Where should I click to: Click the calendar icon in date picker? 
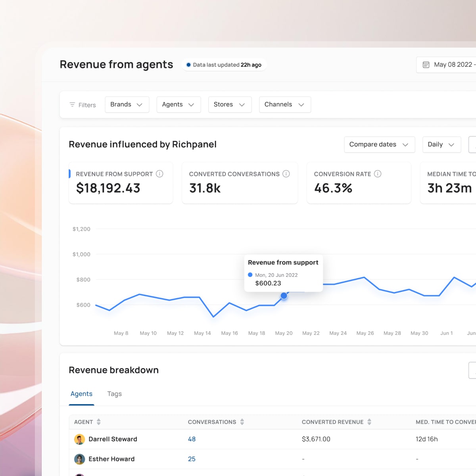(x=426, y=65)
